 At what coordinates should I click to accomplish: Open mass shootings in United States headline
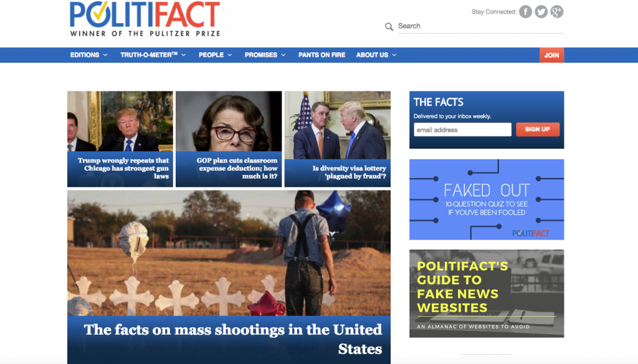tap(233, 339)
